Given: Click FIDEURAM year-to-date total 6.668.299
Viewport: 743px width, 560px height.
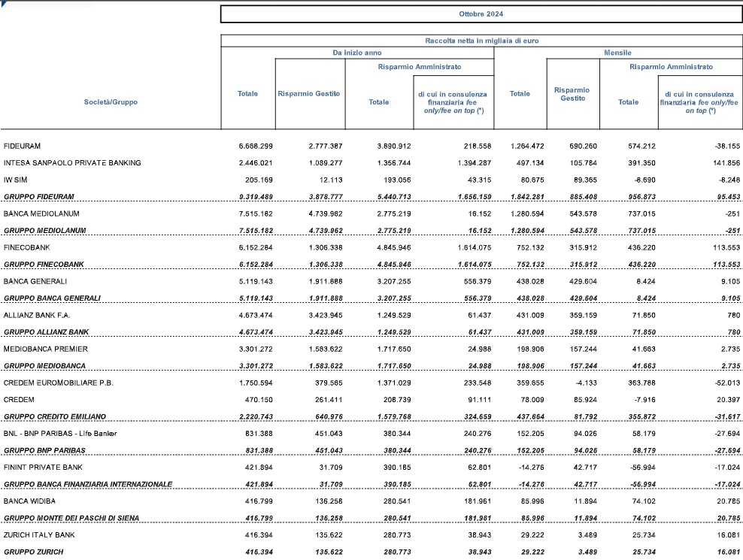Looking at the screenshot, I should point(256,147).
